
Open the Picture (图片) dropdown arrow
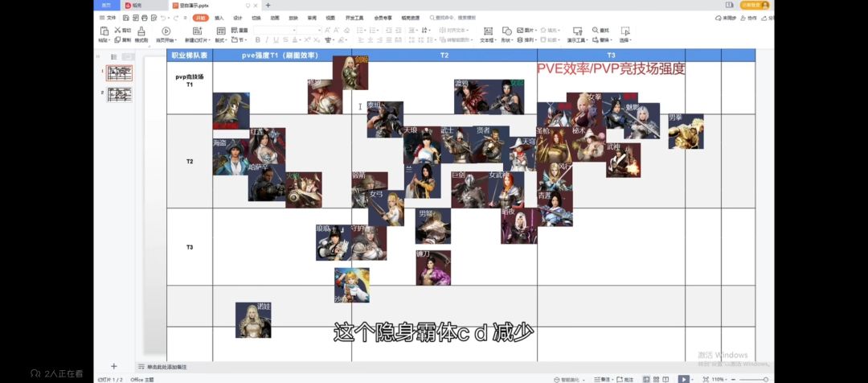coord(536,31)
